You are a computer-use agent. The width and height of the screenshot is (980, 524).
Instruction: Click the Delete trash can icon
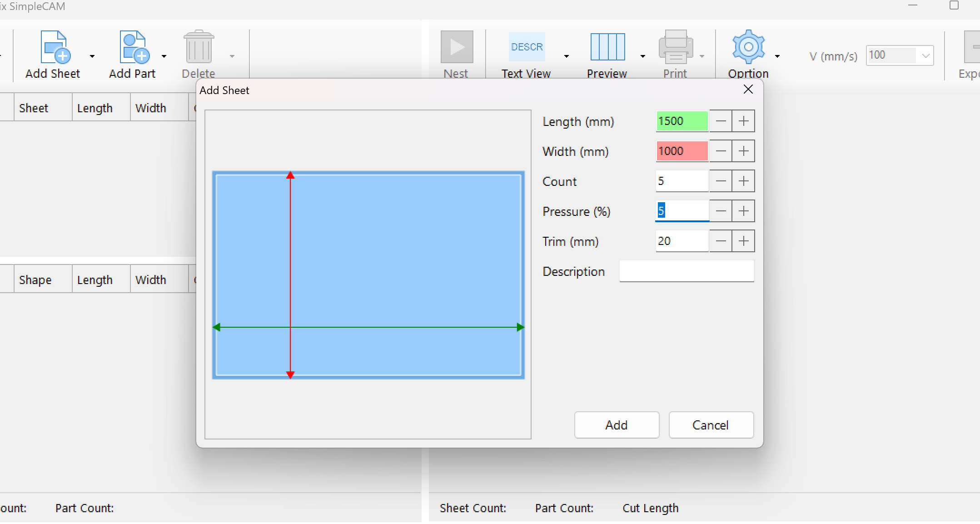(x=199, y=47)
